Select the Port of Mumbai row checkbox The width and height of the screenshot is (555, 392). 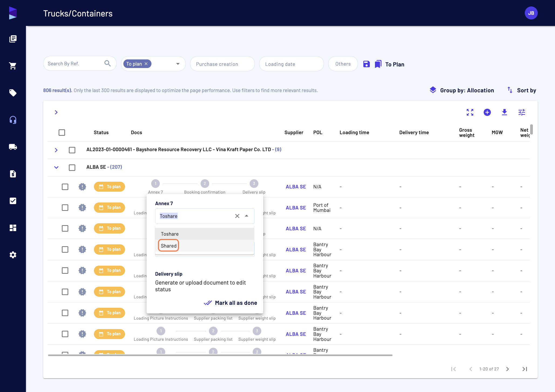pyautogui.click(x=65, y=208)
